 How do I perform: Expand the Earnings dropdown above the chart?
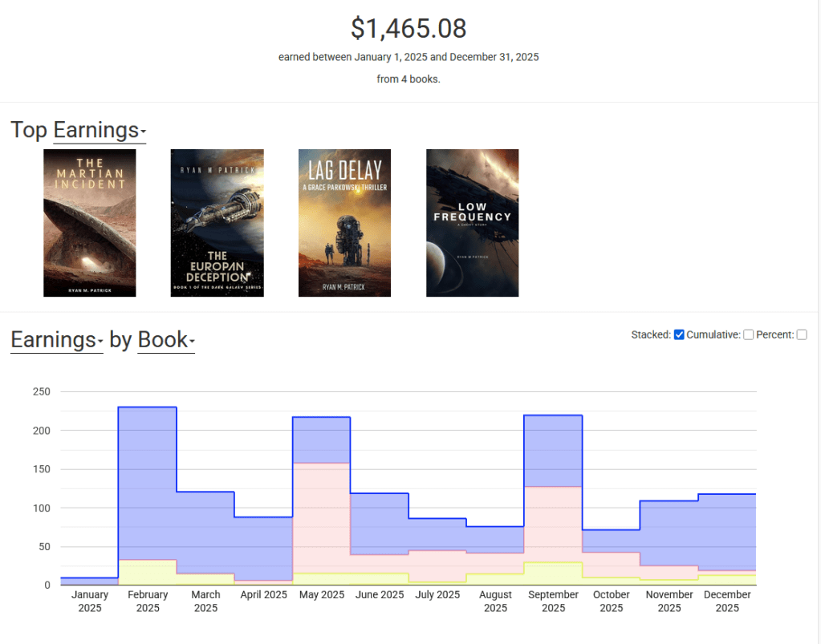tap(56, 340)
